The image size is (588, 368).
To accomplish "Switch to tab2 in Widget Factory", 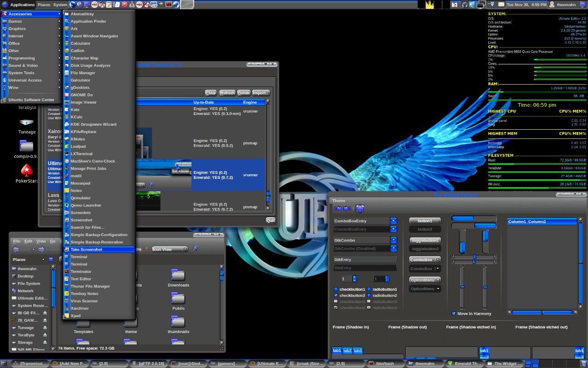I will pos(347,351).
